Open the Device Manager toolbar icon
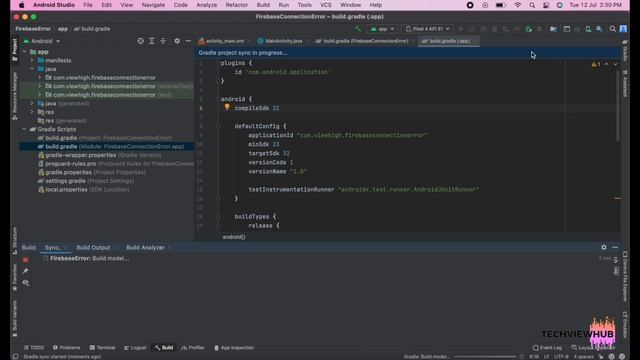 coord(588,29)
